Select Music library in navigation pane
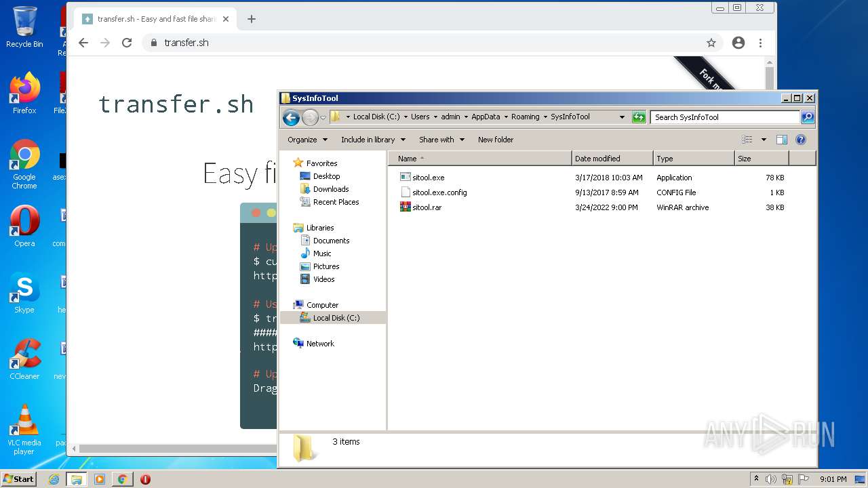This screenshot has height=488, width=868. (315, 253)
